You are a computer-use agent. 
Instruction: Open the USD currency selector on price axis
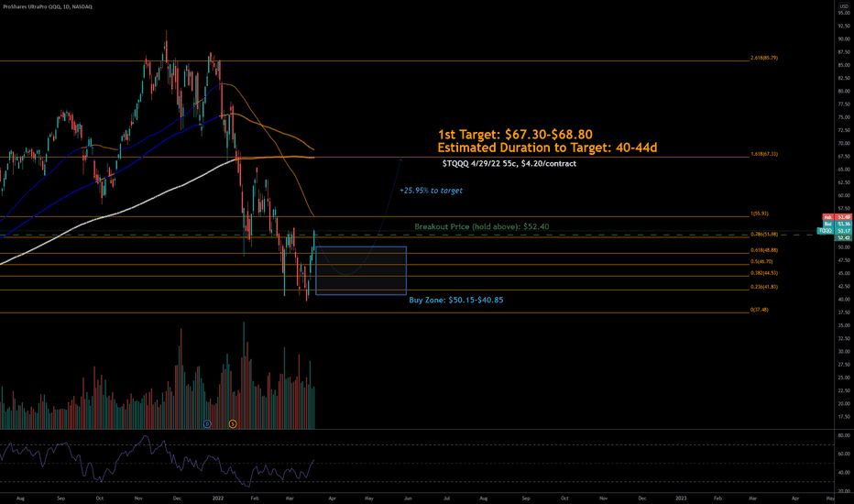point(844,6)
